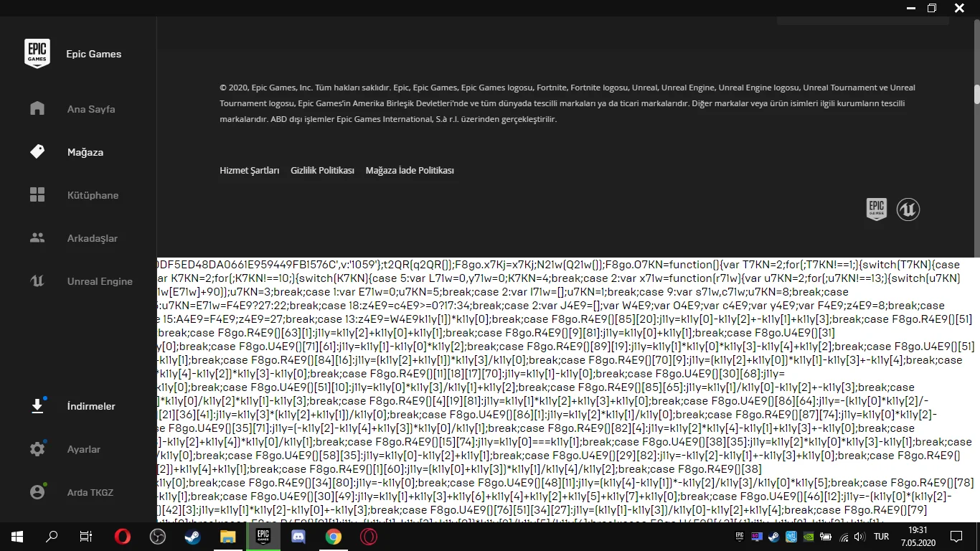Viewport: 980px width, 551px height.
Task: Click the monitor tray icon showing 60
Action: point(757,537)
